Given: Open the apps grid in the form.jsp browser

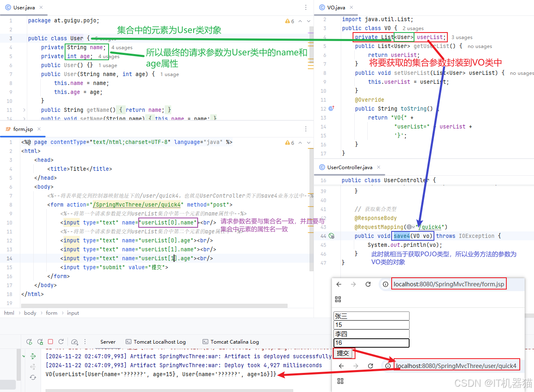Looking at the screenshot, I should (x=338, y=299).
